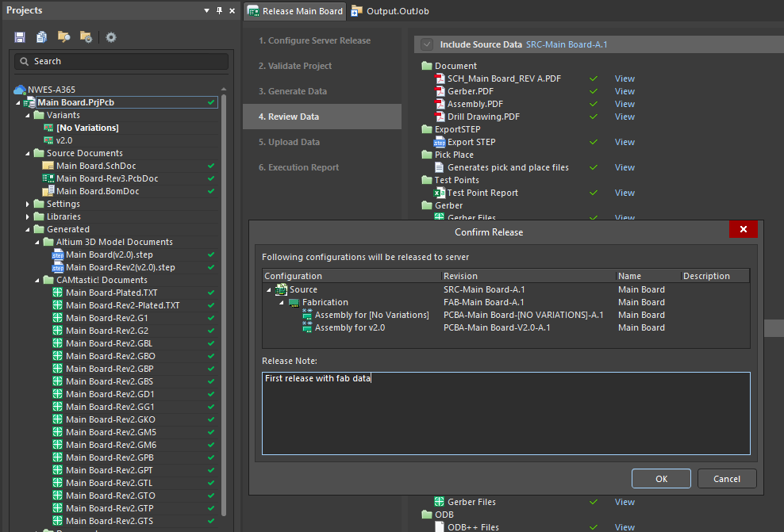The image size is (784, 532).
Task: Go to step 1 Configure Server Release
Action: pos(314,40)
